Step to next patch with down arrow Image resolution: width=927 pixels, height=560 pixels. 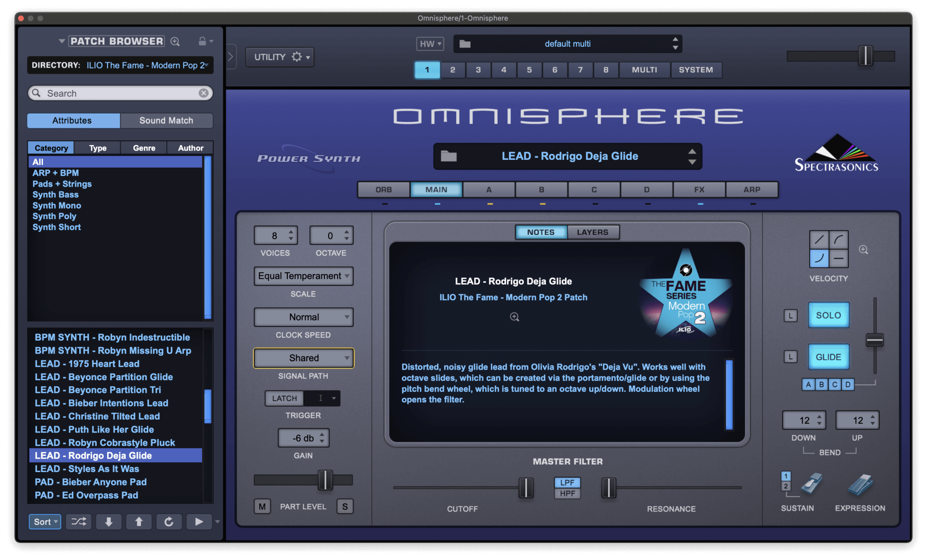(x=108, y=522)
